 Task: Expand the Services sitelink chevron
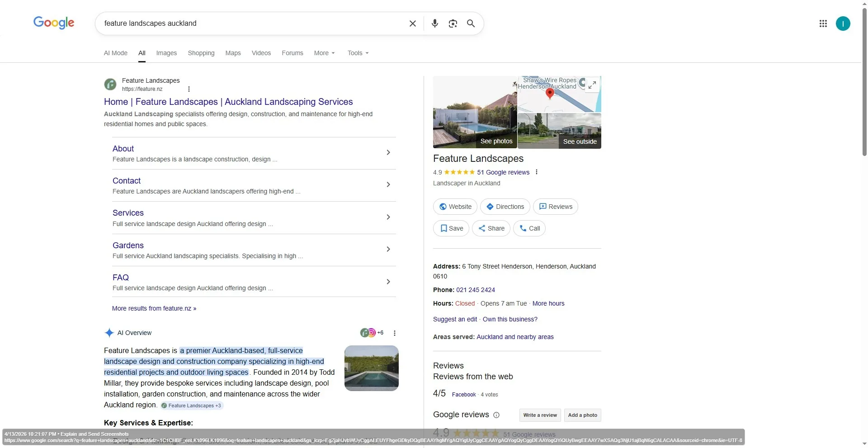coord(388,217)
